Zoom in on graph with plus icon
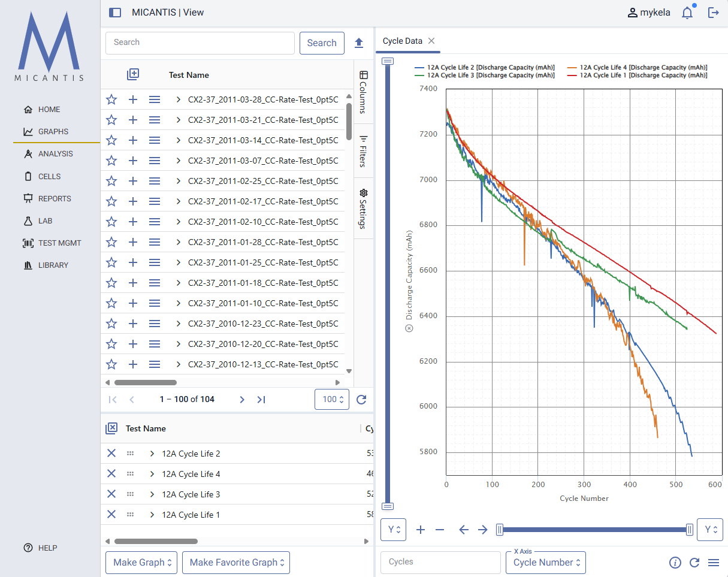Image resolution: width=728 pixels, height=577 pixels. tap(420, 530)
